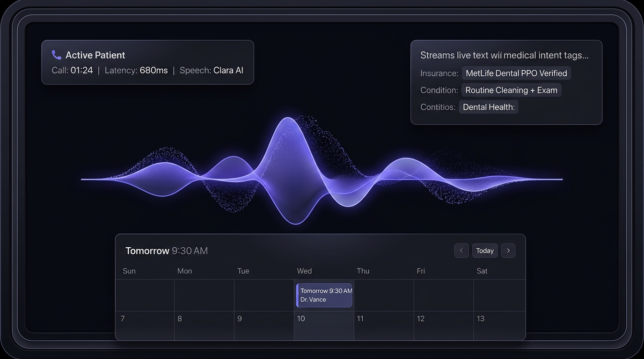Click the Streams live text header line
Viewport: 644px width, 359px height.
coord(505,55)
